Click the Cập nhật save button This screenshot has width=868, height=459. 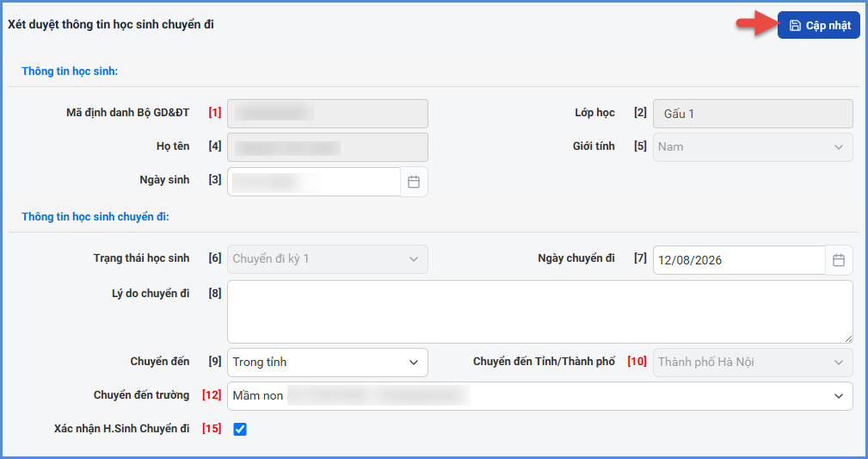[818, 26]
